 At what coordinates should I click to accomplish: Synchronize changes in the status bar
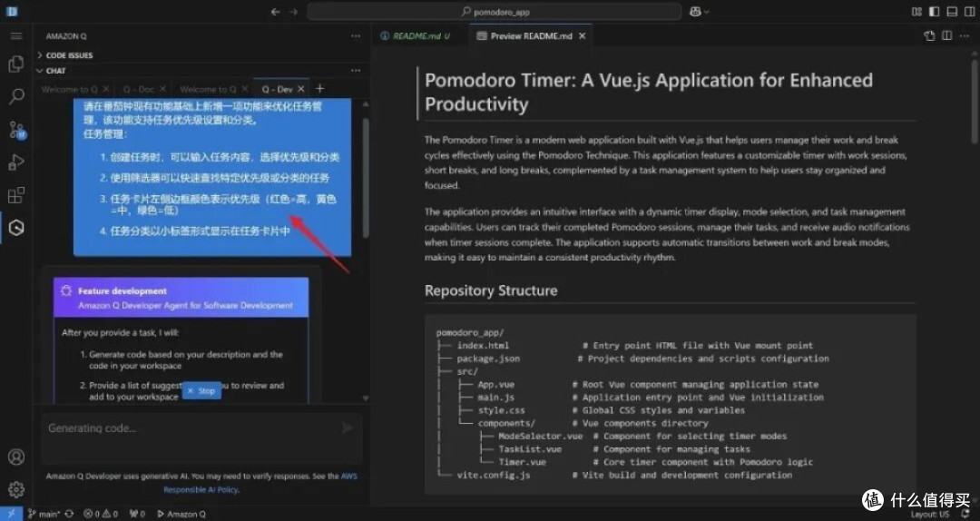(x=69, y=514)
